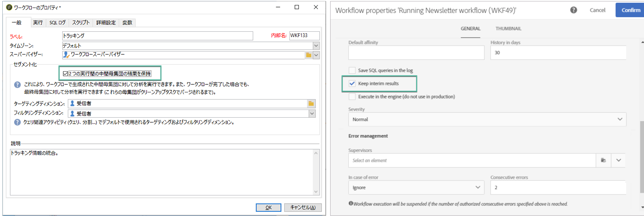Click the help icon in Workflow properties header
Viewport: 644px width, 216px height.
click(x=574, y=10)
